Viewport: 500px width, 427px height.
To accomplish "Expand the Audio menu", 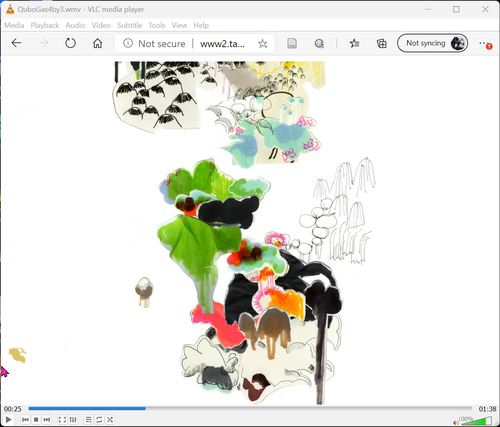I will 75,25.
